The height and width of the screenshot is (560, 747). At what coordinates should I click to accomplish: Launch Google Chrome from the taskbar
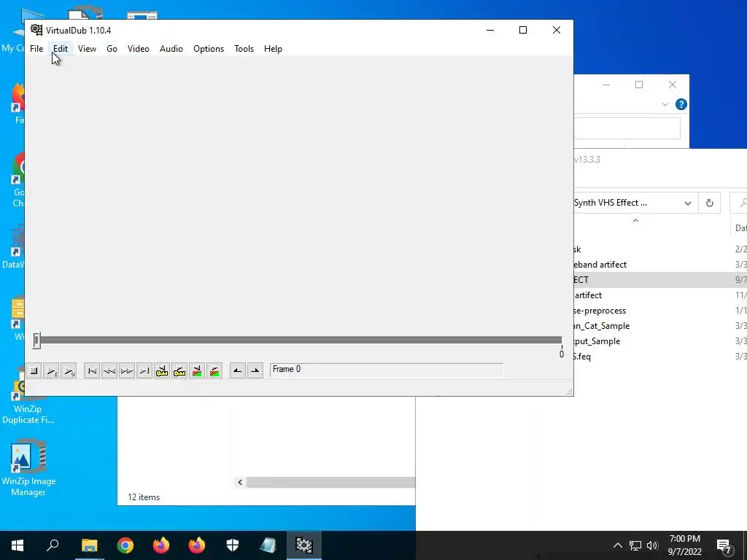(x=125, y=545)
